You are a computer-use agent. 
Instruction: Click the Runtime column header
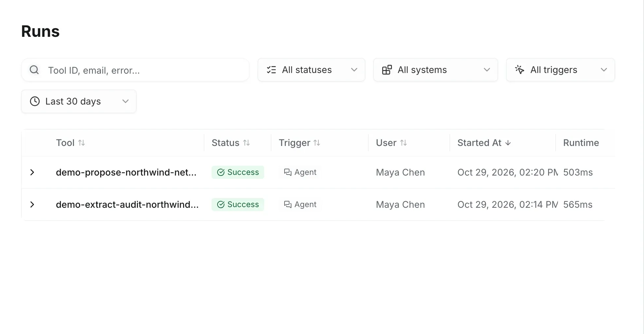click(581, 143)
